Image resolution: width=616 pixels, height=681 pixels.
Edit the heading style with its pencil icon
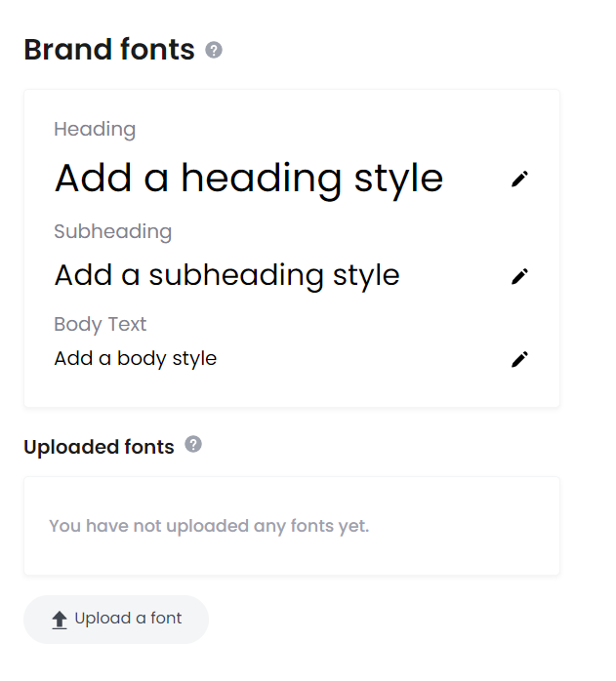coord(519,179)
